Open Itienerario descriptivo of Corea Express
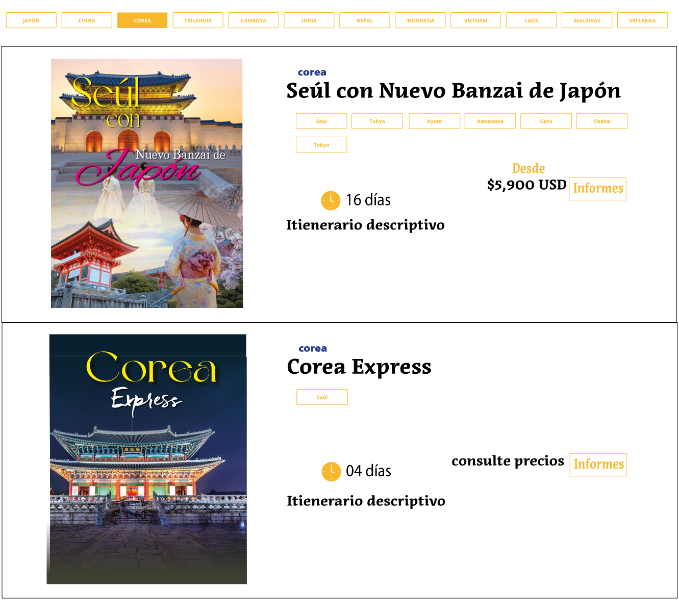 tap(366, 501)
